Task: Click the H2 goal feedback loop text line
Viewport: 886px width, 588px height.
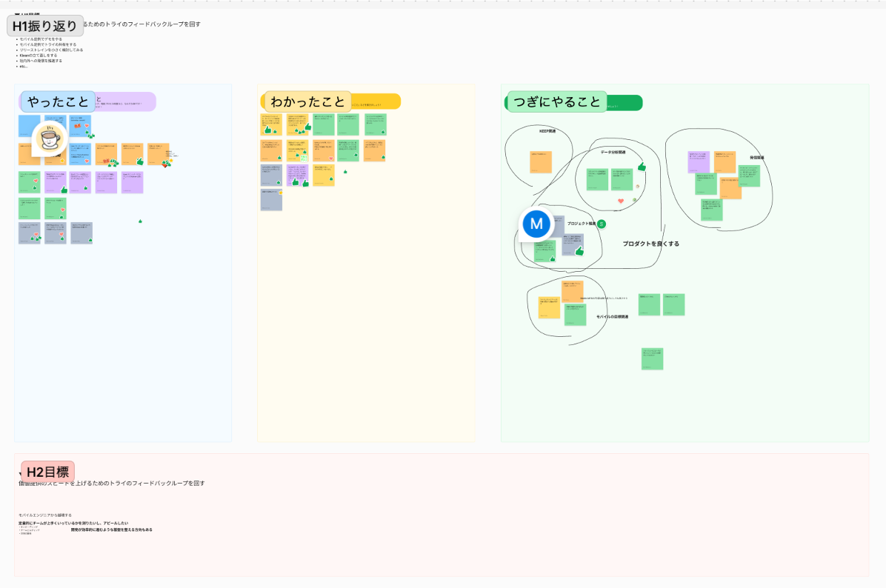Action: tap(112, 484)
